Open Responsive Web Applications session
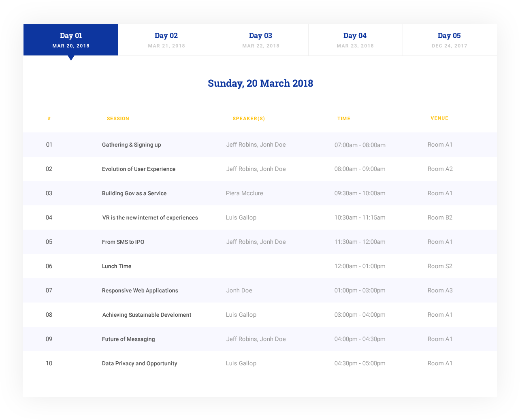Screen dimensions: 520x420 click(x=140, y=290)
